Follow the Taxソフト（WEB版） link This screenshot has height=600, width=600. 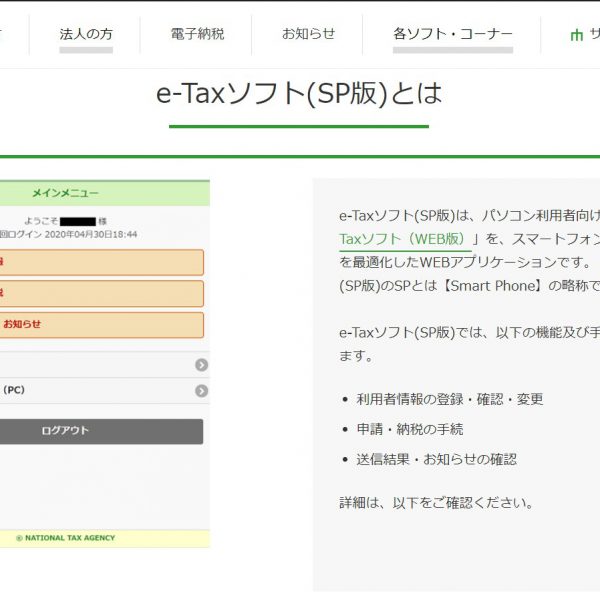[x=403, y=239]
